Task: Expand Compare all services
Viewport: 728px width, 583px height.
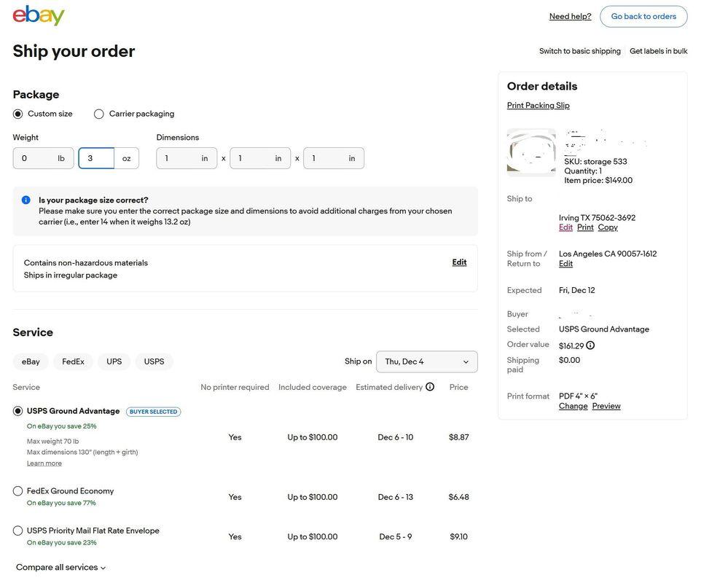Action: 60,567
